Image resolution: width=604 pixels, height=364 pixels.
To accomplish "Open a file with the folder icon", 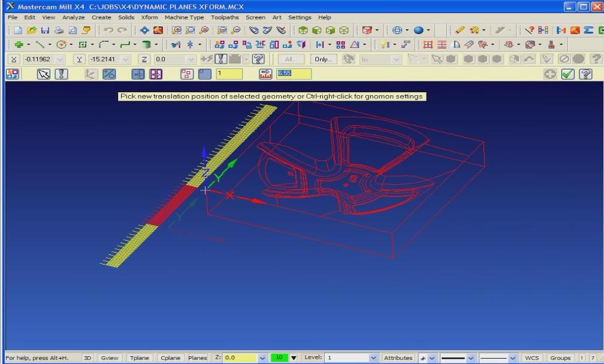I will 32,30.
